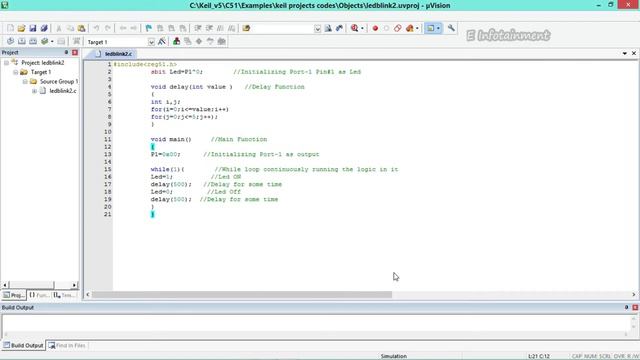Cut selection with scissors icon
The width and height of the screenshot is (640, 360).
[x=59, y=28]
